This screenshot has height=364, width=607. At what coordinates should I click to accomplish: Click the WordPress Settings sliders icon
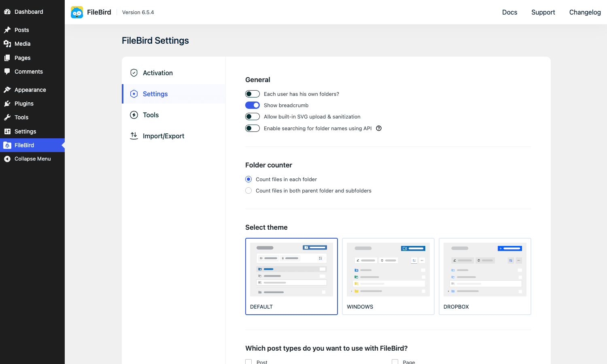7,131
